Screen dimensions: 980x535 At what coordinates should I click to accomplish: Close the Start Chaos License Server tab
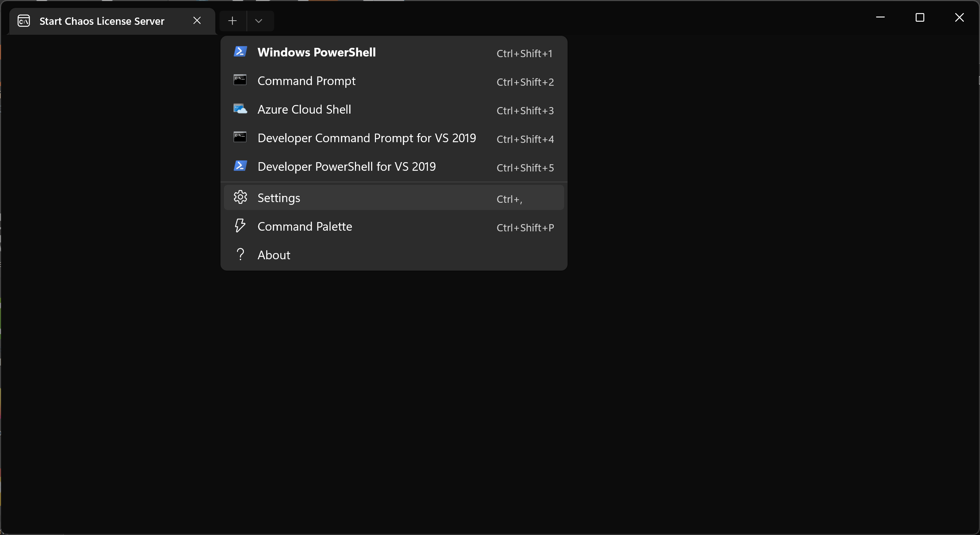pyautogui.click(x=197, y=21)
